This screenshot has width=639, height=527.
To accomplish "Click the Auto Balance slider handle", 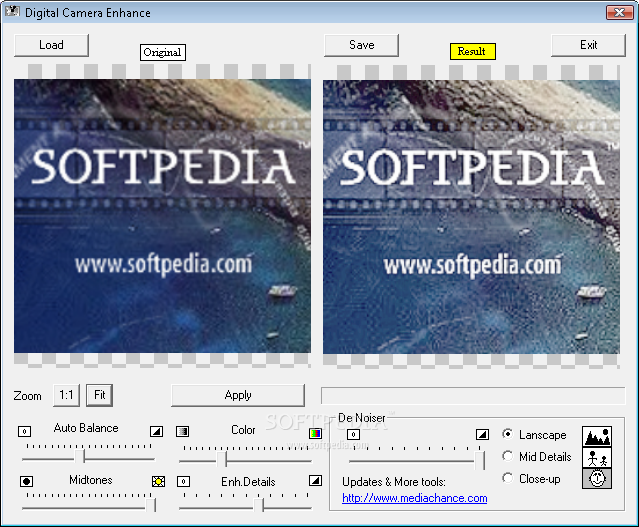I will (80, 456).
